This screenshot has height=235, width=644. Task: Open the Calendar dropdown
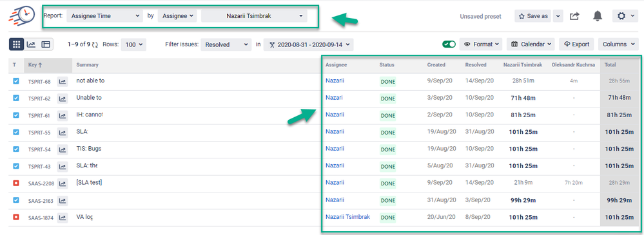(x=531, y=44)
